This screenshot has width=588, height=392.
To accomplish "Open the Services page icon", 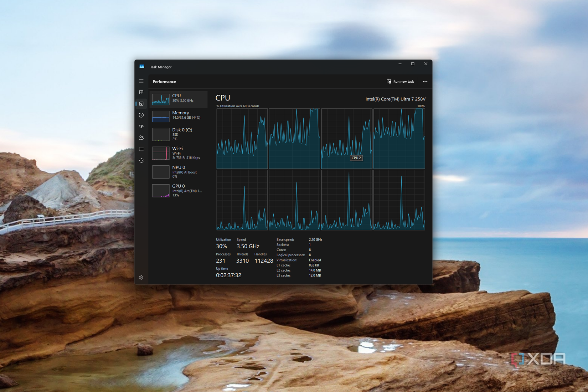I will coord(141,160).
